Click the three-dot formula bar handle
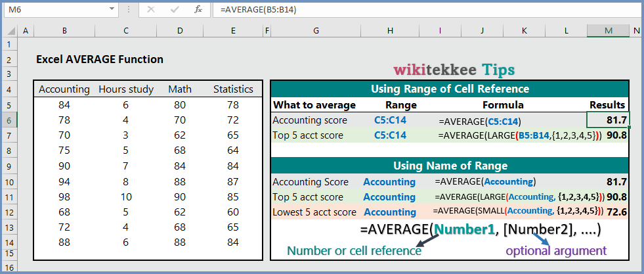Image resolution: width=644 pixels, height=274 pixels. [129, 9]
